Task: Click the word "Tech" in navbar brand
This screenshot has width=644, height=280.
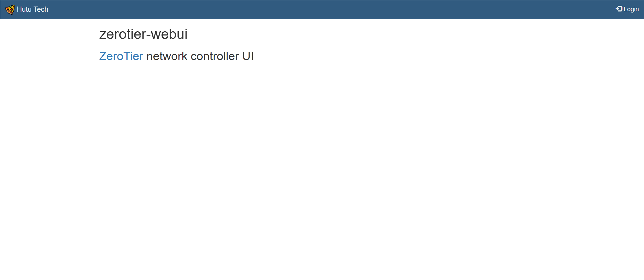Action: click(41, 9)
